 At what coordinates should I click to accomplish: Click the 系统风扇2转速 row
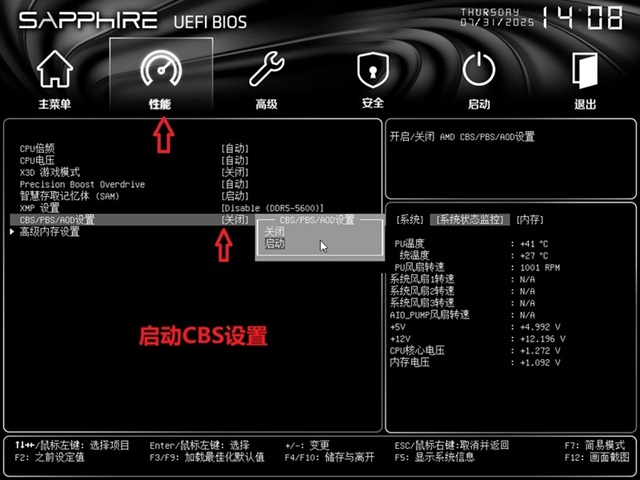(463, 291)
